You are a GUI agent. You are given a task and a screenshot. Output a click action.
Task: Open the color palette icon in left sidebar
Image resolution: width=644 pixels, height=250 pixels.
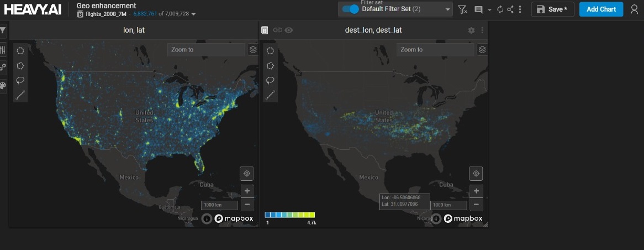coord(3,86)
